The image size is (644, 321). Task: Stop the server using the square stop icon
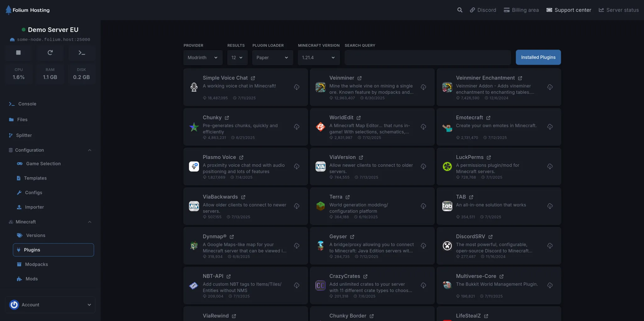pos(18,53)
